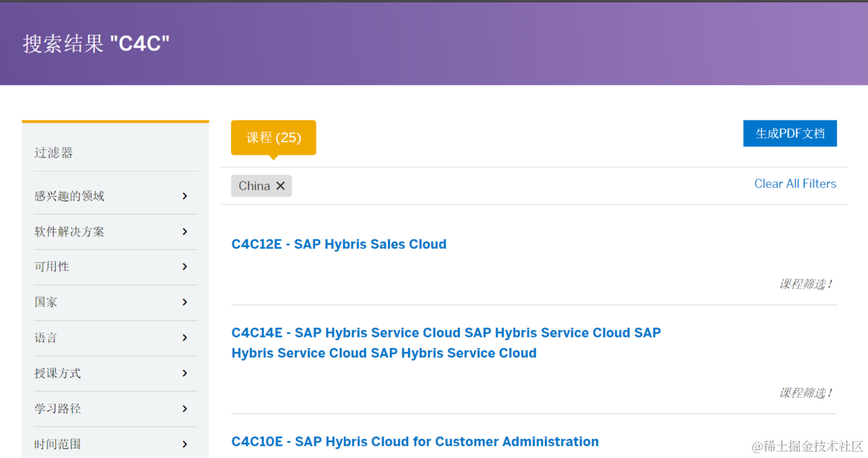The image size is (868, 458).
Task: Expand the 国家 filter chevron
Action: (x=185, y=303)
